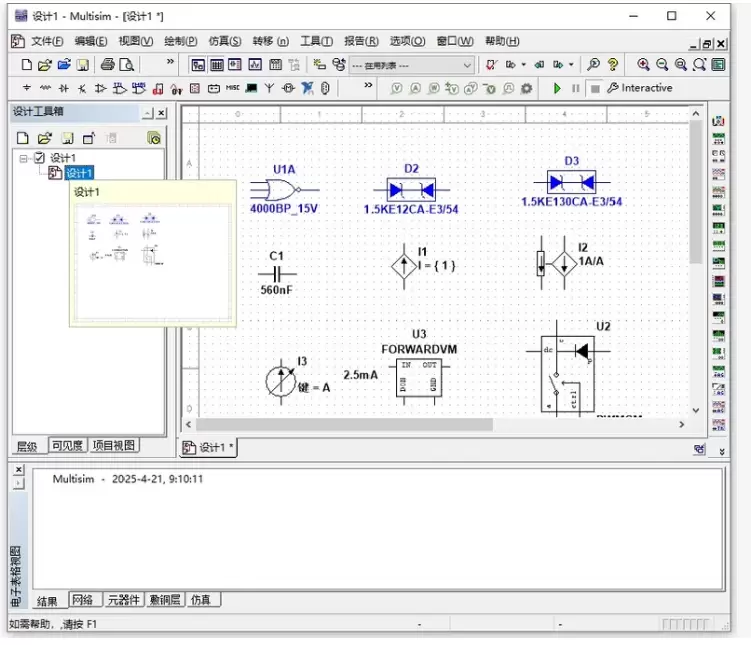This screenshot has width=751, height=645.
Task: Click the scroll right arrow of canvas
Action: point(682,424)
